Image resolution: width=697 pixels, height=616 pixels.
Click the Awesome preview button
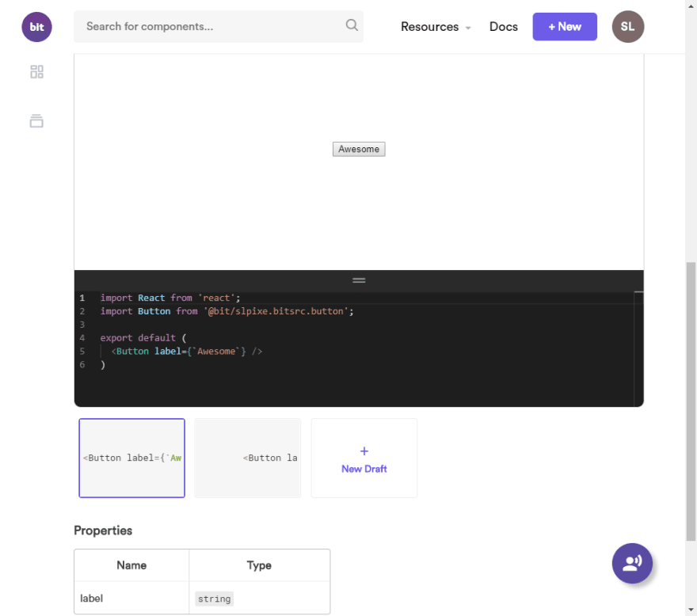(359, 149)
